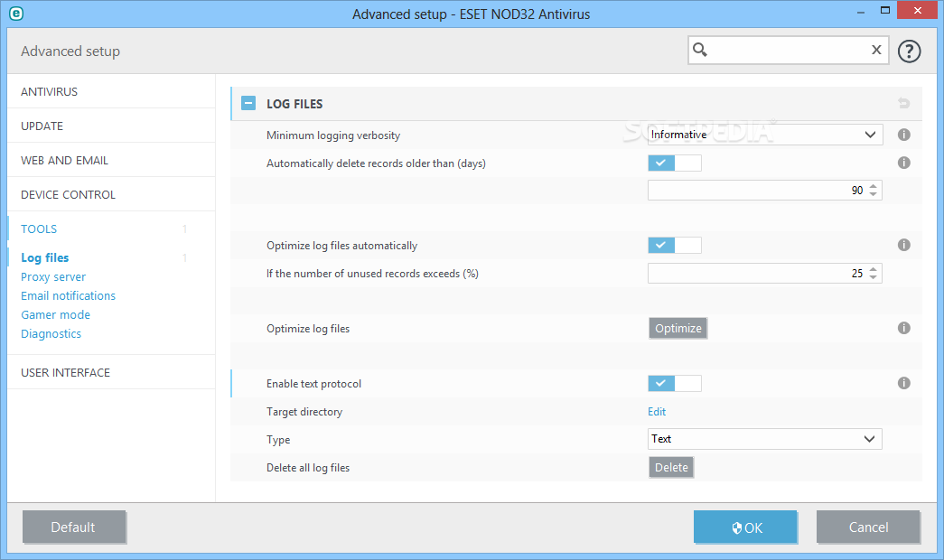Open help with the question mark icon

tap(909, 51)
